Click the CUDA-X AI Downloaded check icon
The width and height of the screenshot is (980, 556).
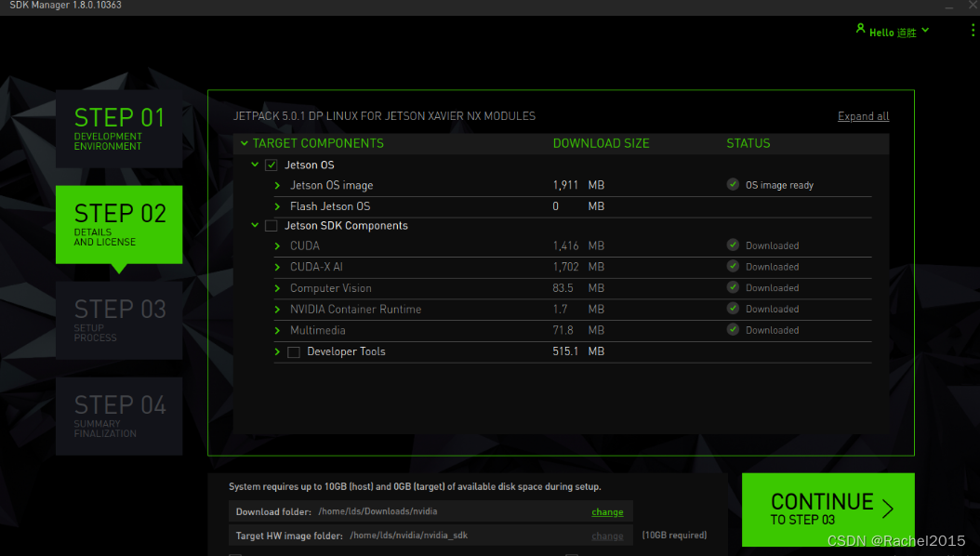click(733, 266)
